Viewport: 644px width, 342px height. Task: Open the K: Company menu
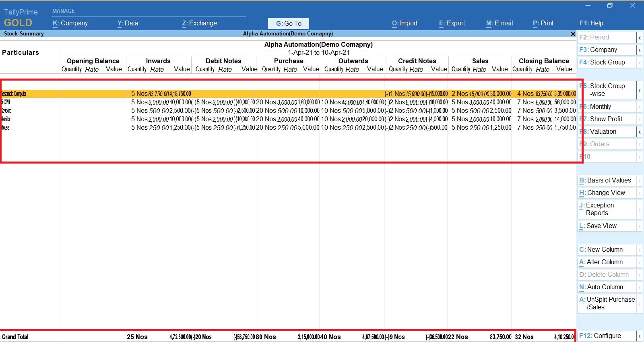click(x=70, y=23)
